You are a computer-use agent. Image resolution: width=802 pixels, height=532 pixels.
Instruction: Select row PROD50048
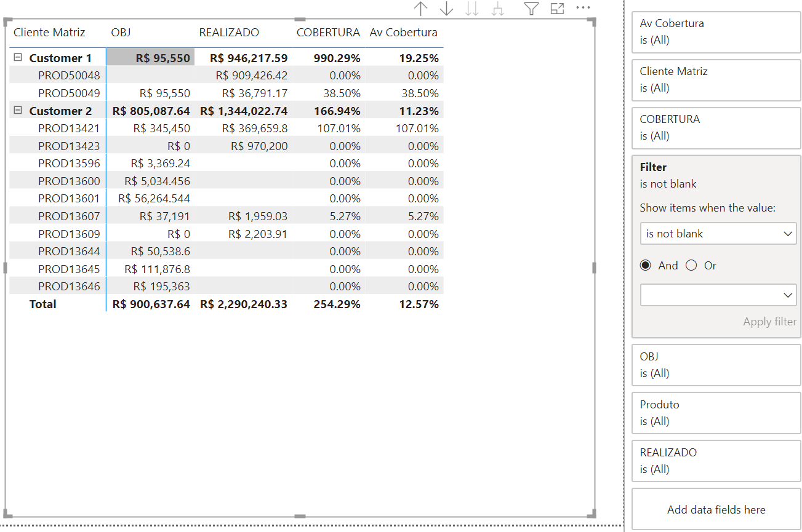[227, 76]
